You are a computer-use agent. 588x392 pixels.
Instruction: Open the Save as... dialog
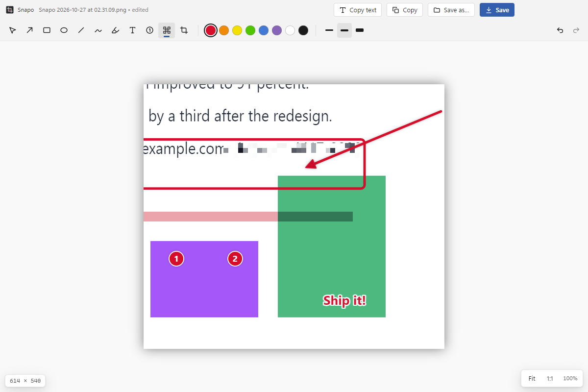point(451,10)
